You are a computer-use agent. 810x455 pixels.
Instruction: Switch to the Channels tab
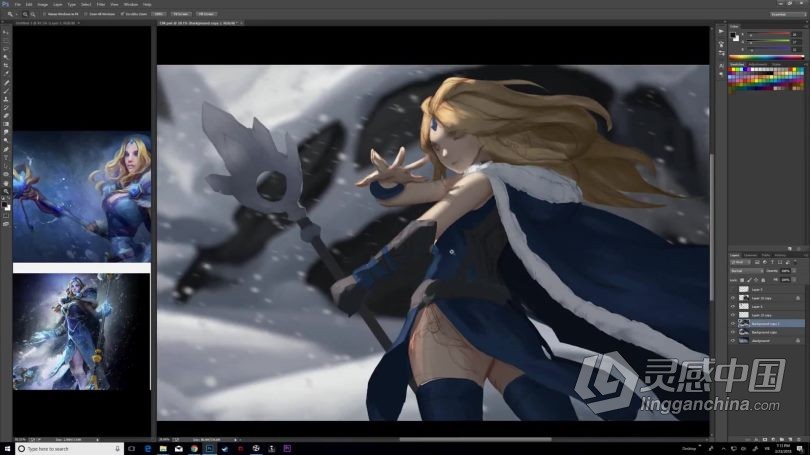[751, 255]
